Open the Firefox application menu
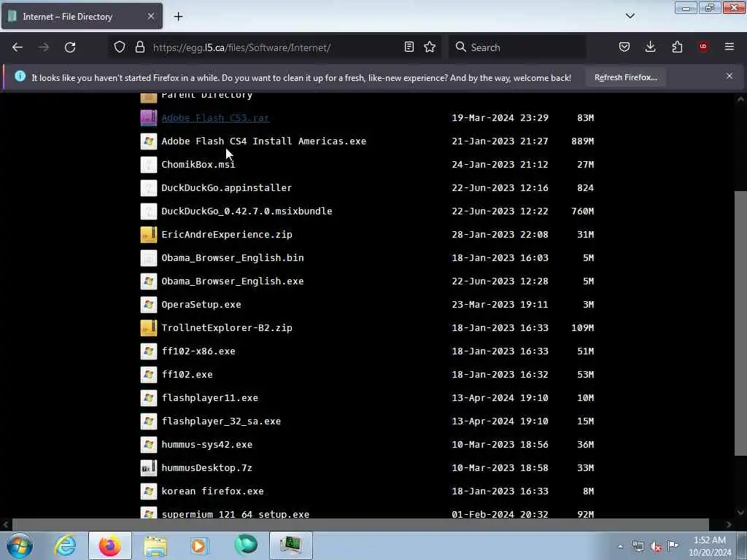Screen dimensions: 747x560 [729, 47]
